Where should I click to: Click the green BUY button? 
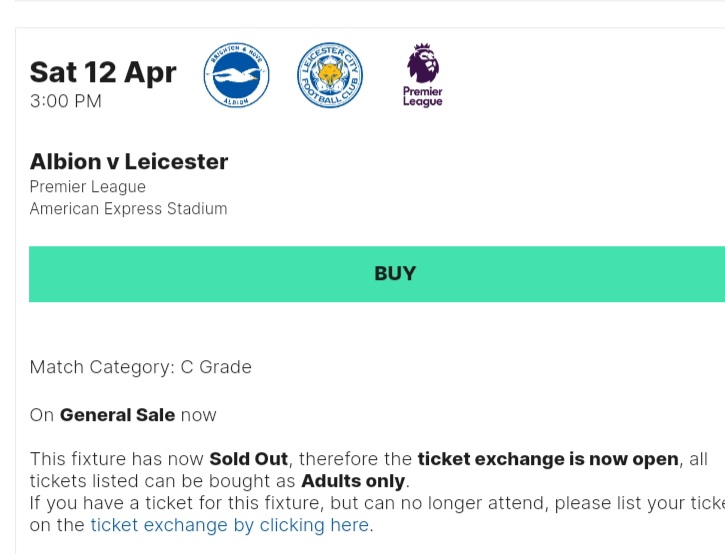[x=377, y=274]
